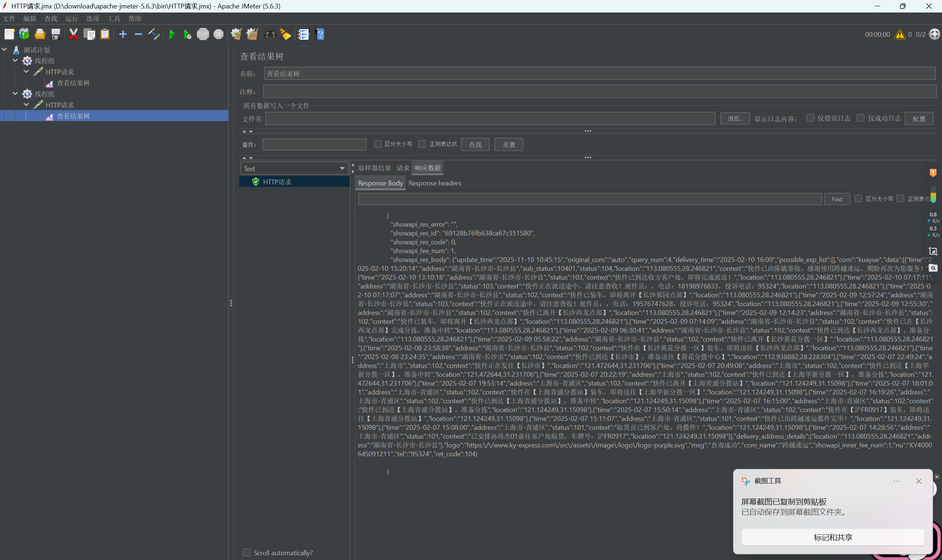Image resolution: width=942 pixels, height=560 pixels.
Task: Click Start no pauses toolbar icon
Action: (x=187, y=35)
